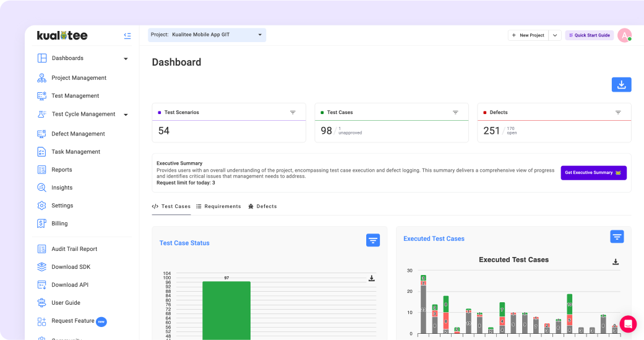The height and width of the screenshot is (340, 644).
Task: Click the Test Case Status heading
Action: click(x=184, y=243)
